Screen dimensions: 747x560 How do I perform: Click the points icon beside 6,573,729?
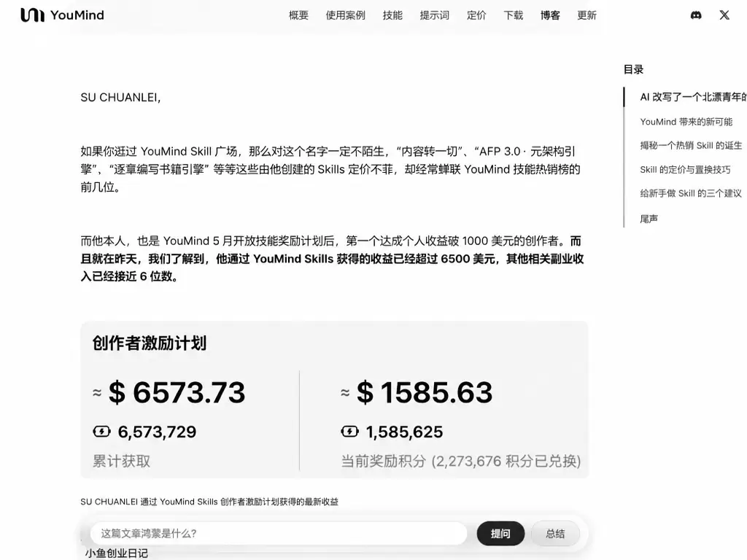(x=101, y=432)
